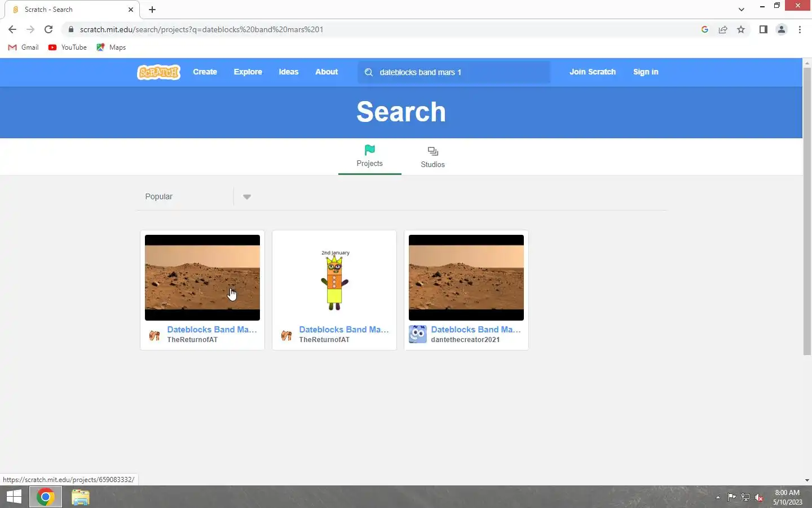The height and width of the screenshot is (508, 812).
Task: Open the Chrome profile avatar icon
Action: [x=782, y=29]
